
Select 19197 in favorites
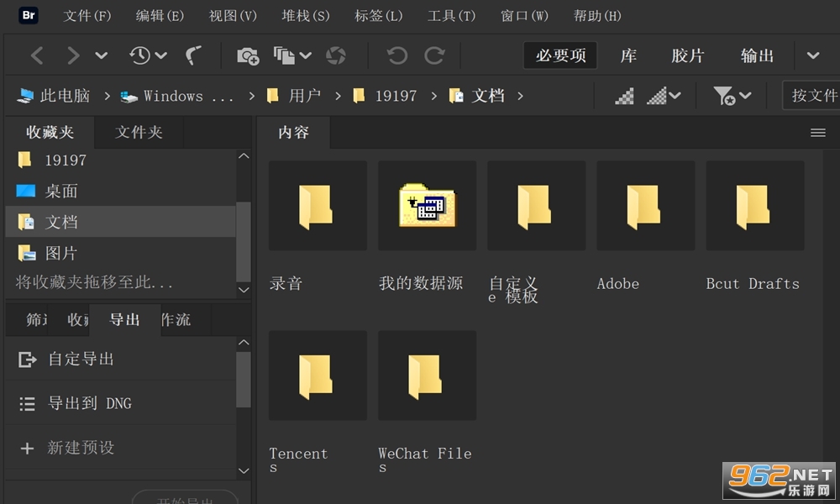[120, 160]
